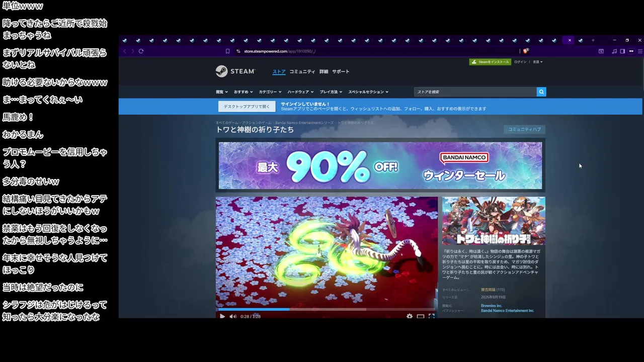The height and width of the screenshot is (362, 644).
Task: Click the store search input field
Action: click(x=475, y=92)
